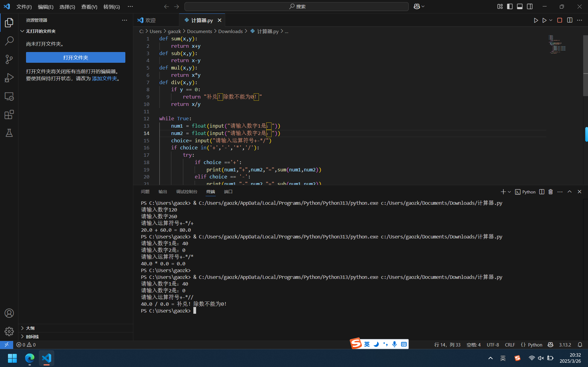Show hidden menu items via ellipsis

pyautogui.click(x=130, y=6)
